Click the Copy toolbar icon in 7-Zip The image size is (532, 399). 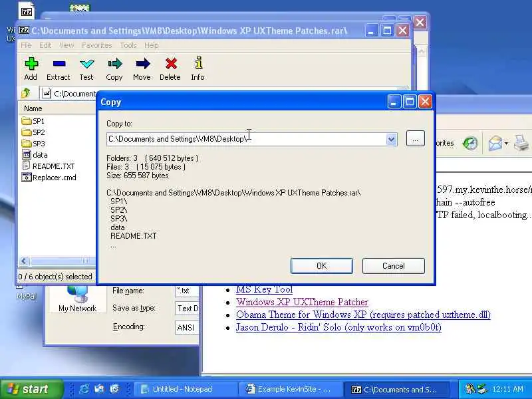pos(114,69)
